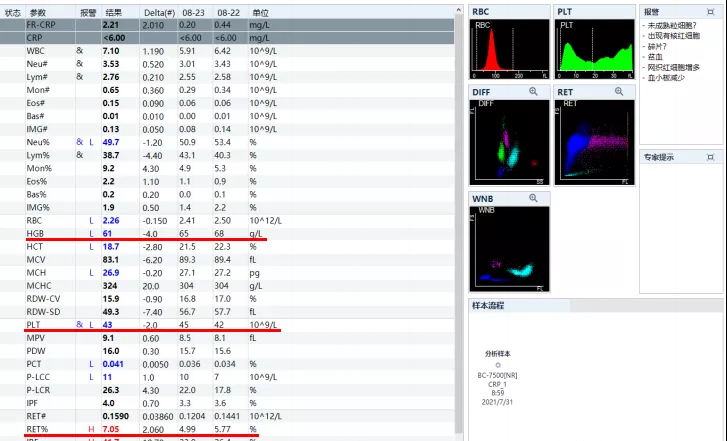The height and width of the screenshot is (441, 727).
Task: Select the RET# parameter row
Action: pyautogui.click(x=227, y=416)
